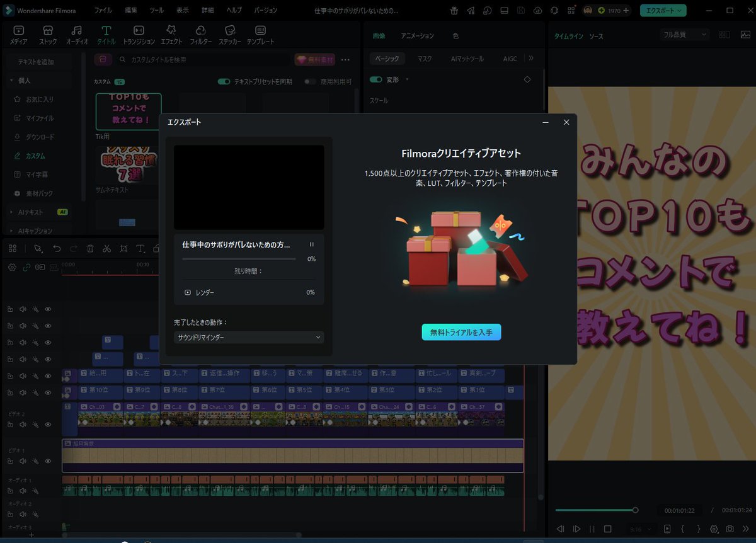756x543 pixels.
Task: Click the four-squares layout icon above timeline
Action: [x=12, y=249]
